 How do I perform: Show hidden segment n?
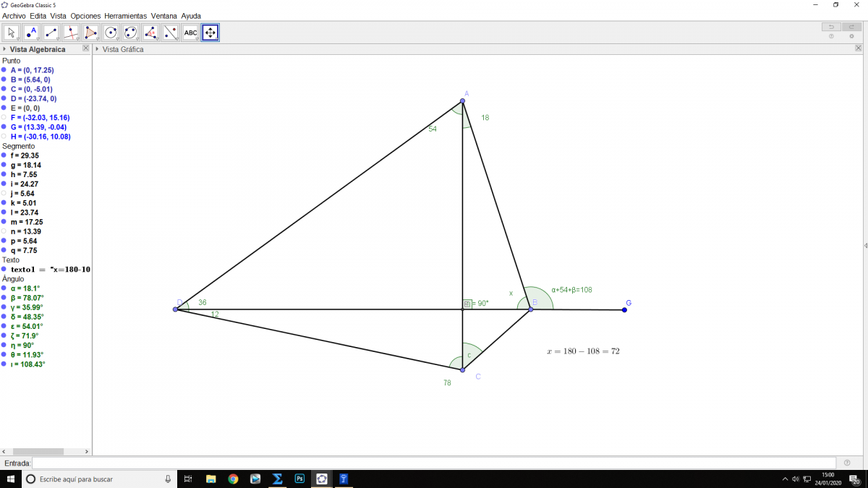(4, 231)
